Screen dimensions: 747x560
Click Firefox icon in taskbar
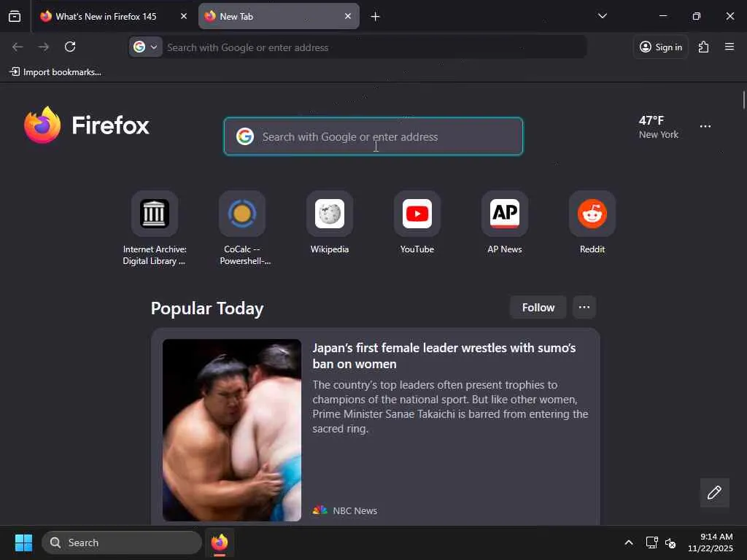[x=220, y=542]
